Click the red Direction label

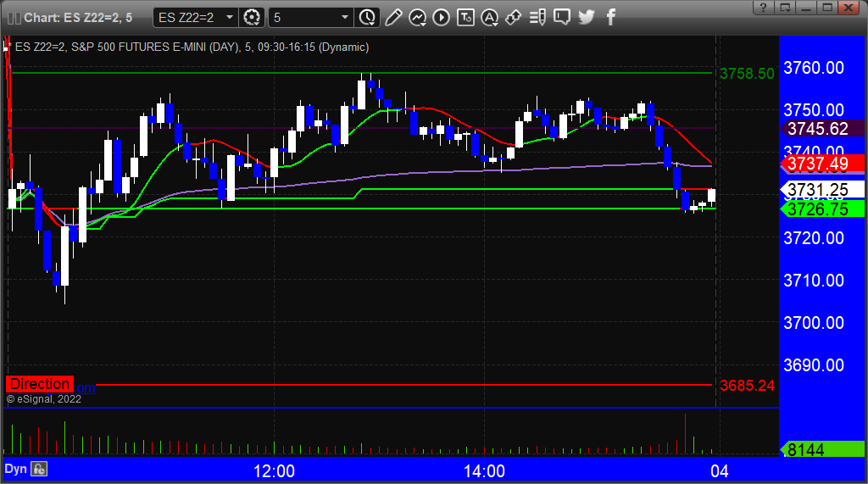click(39, 384)
